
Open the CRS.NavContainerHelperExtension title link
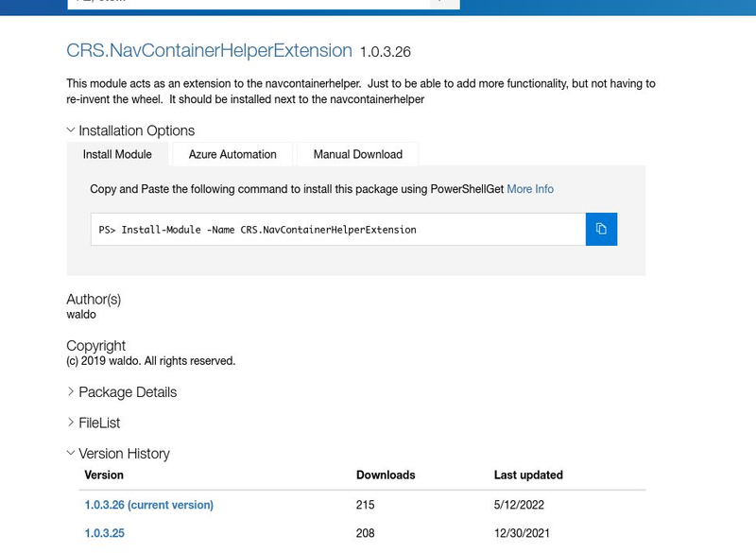(209, 51)
